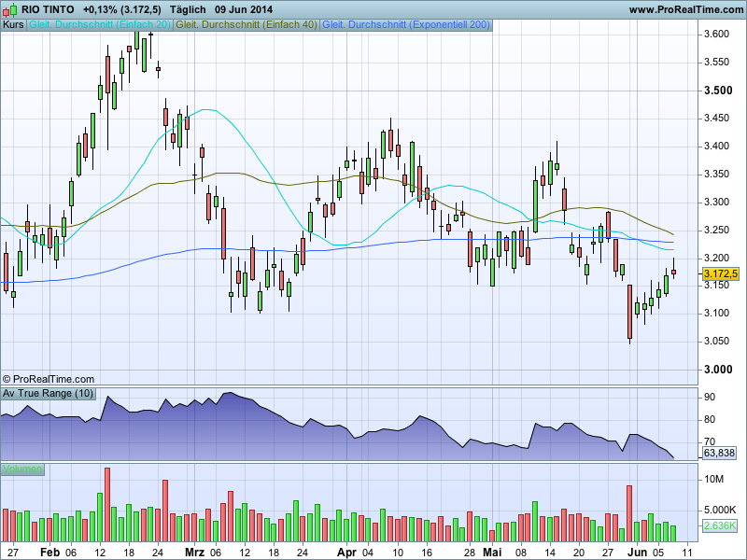Click the Einfach 40 moving average label

(247, 24)
